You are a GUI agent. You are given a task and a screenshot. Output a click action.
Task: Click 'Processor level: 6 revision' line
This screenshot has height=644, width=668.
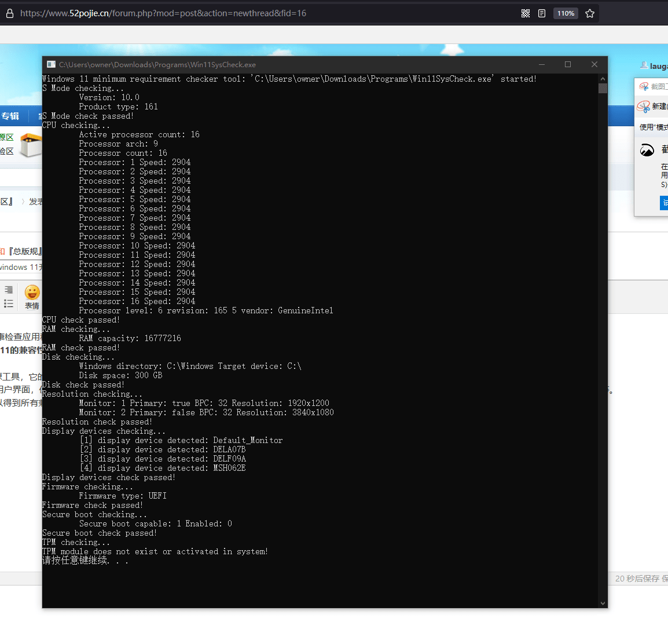(x=205, y=310)
